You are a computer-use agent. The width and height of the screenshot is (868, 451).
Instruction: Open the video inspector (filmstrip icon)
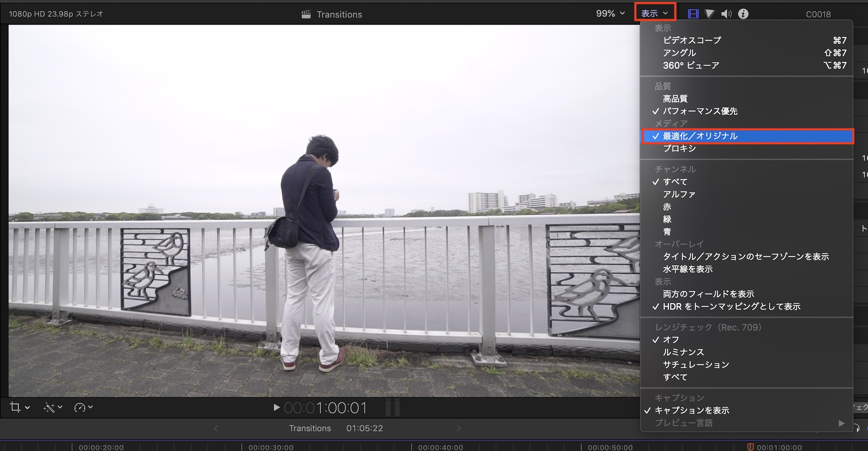[693, 14]
